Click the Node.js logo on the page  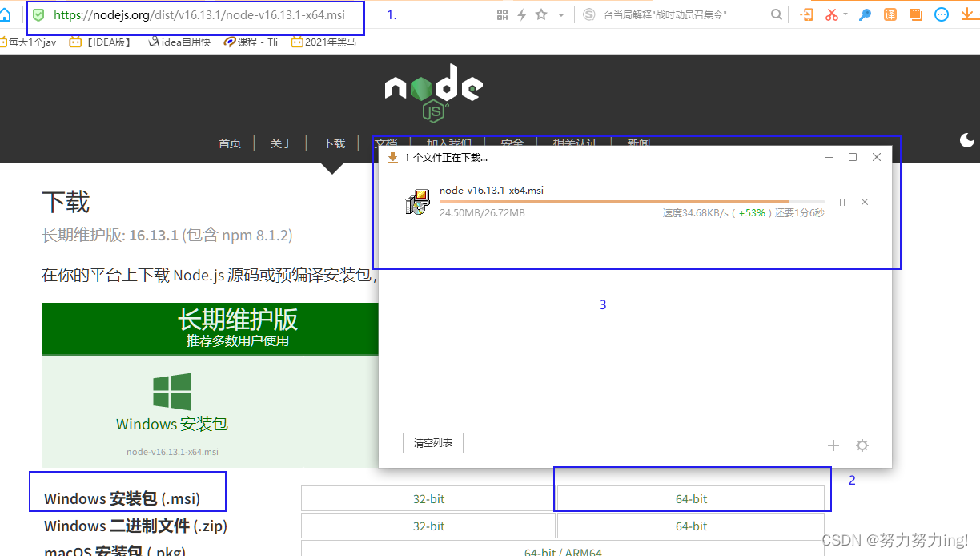coord(433,92)
